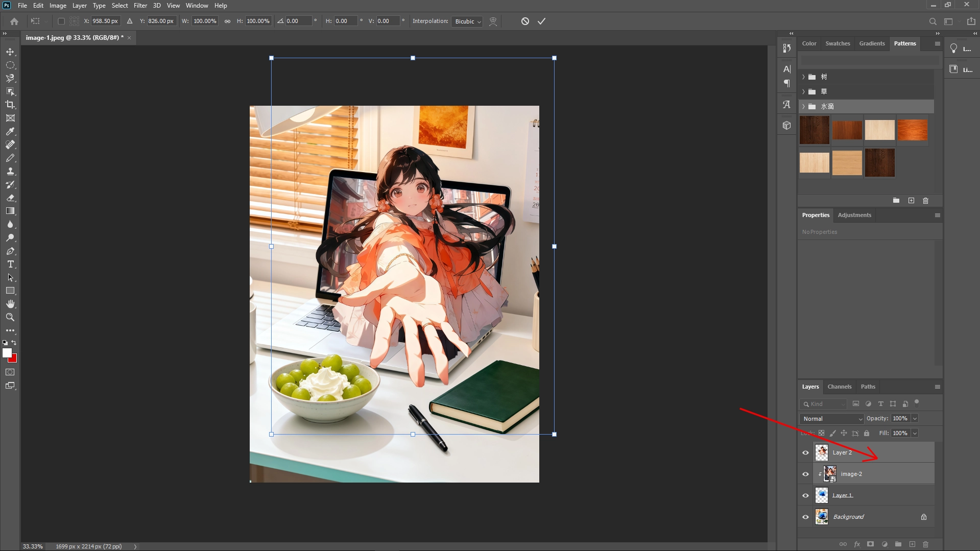
Task: Hide the Background layer
Action: pyautogui.click(x=805, y=516)
